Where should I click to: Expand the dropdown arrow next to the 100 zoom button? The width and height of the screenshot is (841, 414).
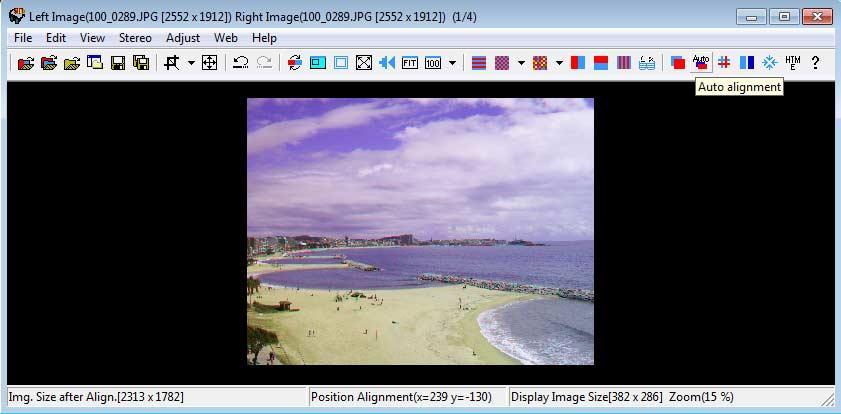point(453,63)
